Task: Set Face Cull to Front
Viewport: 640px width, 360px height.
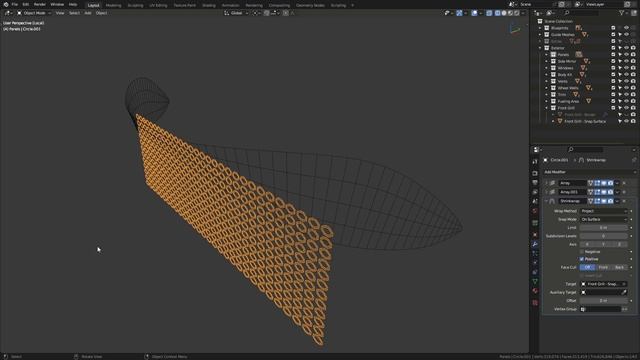Action: (603, 267)
